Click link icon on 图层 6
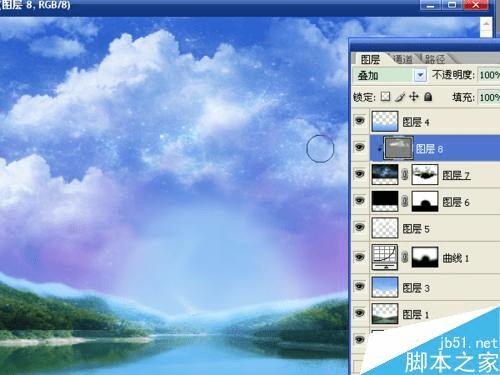500x375 pixels. 405,201
